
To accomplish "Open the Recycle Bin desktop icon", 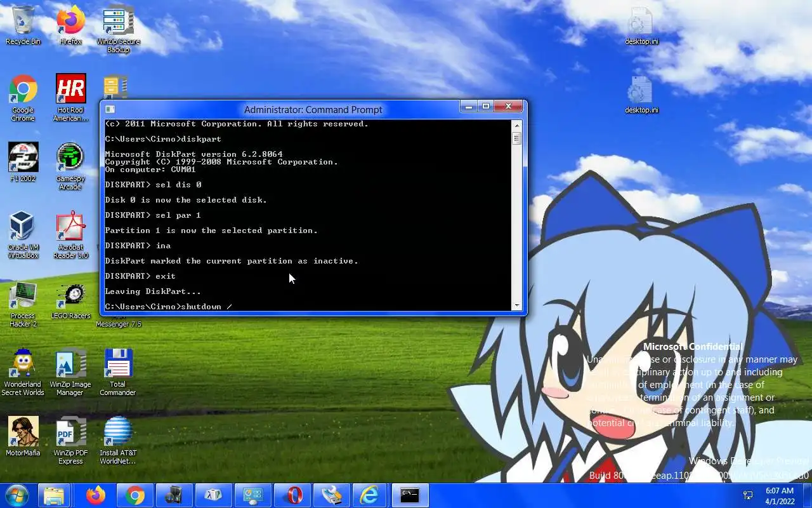I will pos(23,25).
